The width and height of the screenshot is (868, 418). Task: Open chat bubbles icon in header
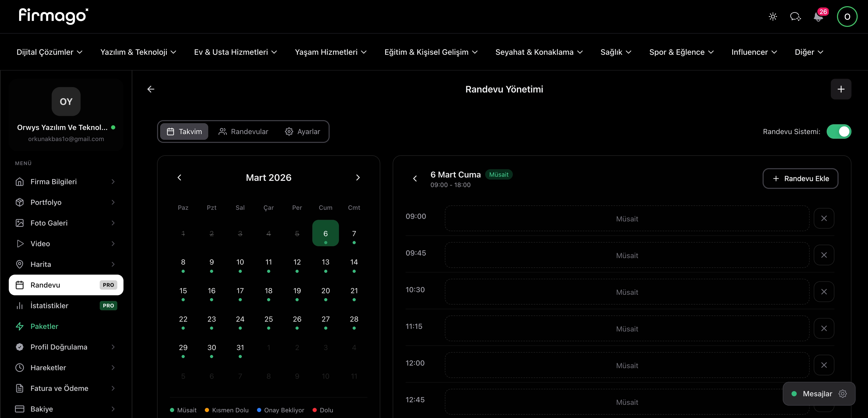point(795,17)
